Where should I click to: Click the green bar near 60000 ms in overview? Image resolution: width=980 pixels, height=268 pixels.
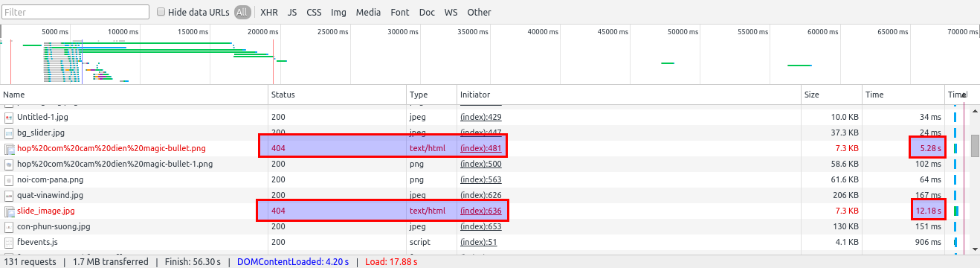click(x=800, y=66)
